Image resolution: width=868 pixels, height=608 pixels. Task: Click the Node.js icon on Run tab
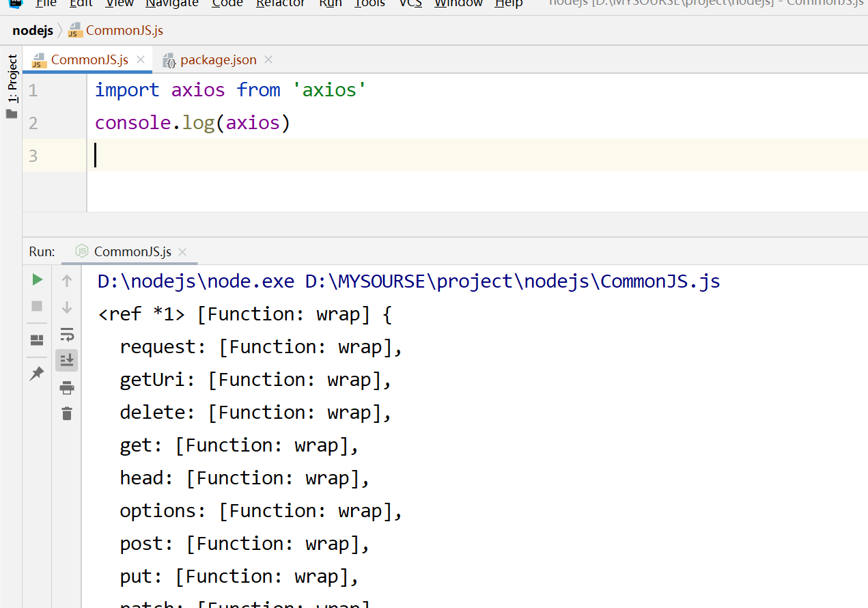pos(82,251)
